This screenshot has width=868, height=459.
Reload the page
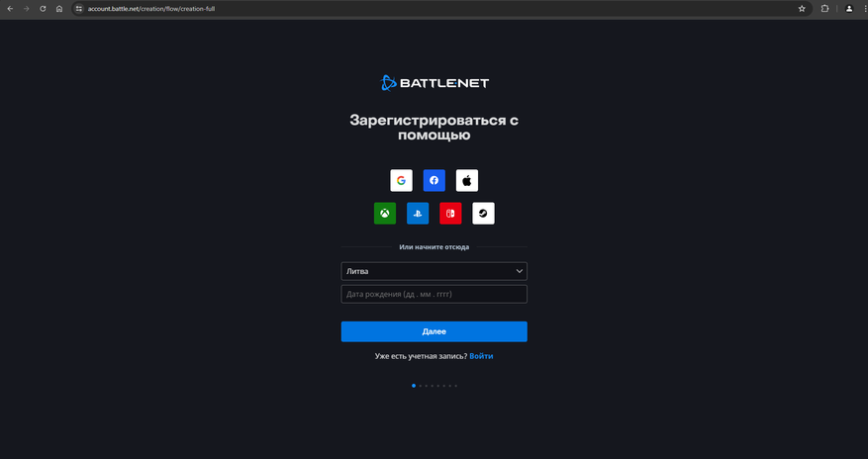pos(43,9)
